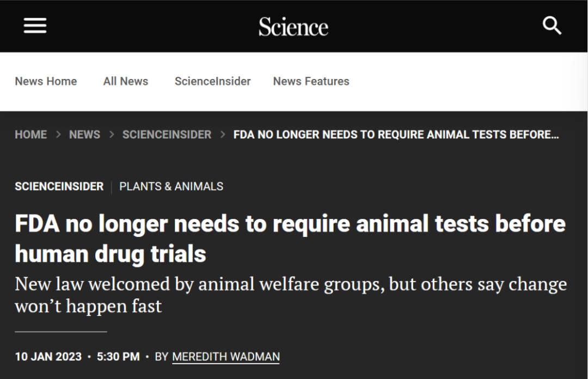This screenshot has width=588, height=379.
Task: Click the 10 Jan 2023 publication date
Action: point(48,357)
